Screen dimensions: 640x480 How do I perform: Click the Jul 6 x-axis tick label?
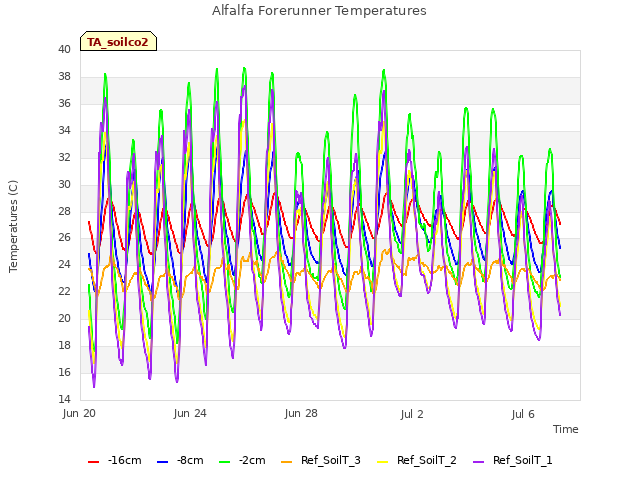(523, 414)
